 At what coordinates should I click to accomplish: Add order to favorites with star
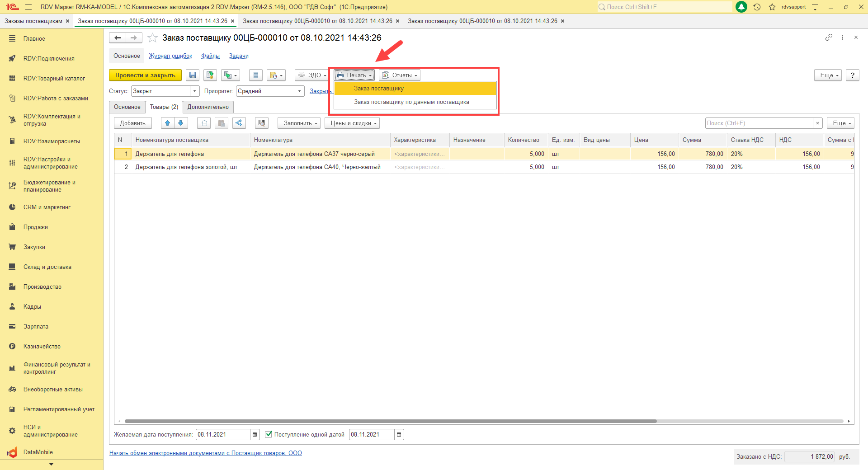153,38
